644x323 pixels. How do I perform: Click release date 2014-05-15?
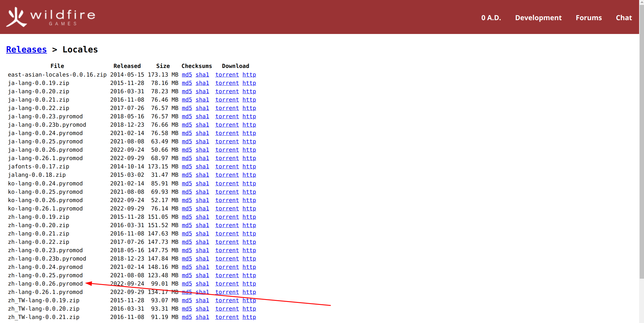pos(127,75)
